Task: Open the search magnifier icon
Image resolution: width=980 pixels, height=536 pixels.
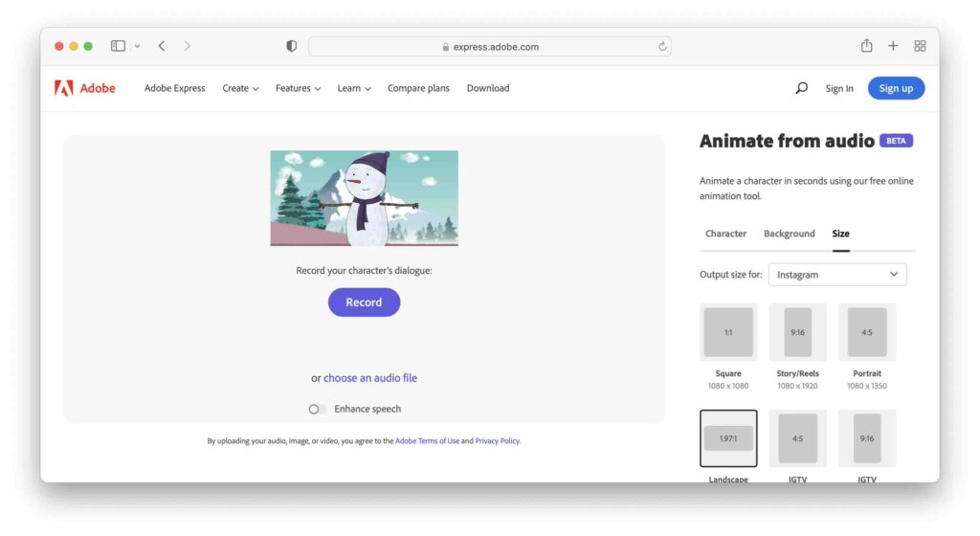Action: (x=801, y=88)
